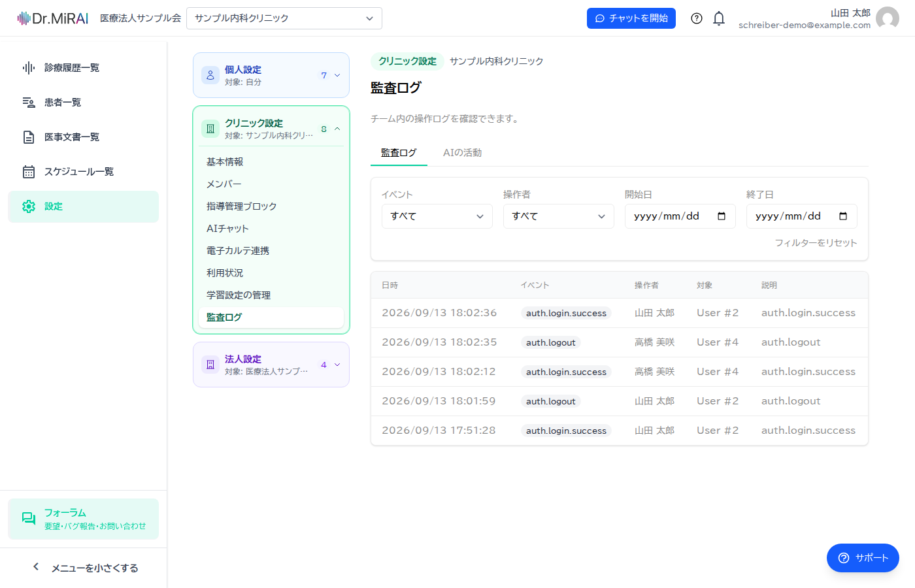Click auth.login.success description in 17:51:28 row
915x588 pixels.
808,431
